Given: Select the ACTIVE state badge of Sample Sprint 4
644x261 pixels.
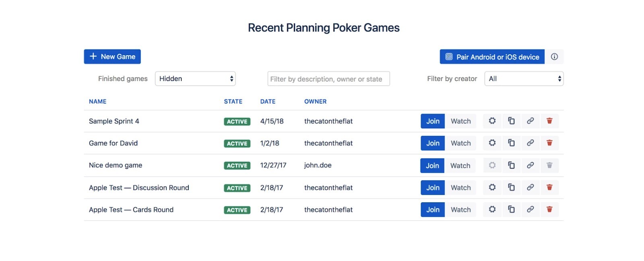Looking at the screenshot, I should click(237, 121).
